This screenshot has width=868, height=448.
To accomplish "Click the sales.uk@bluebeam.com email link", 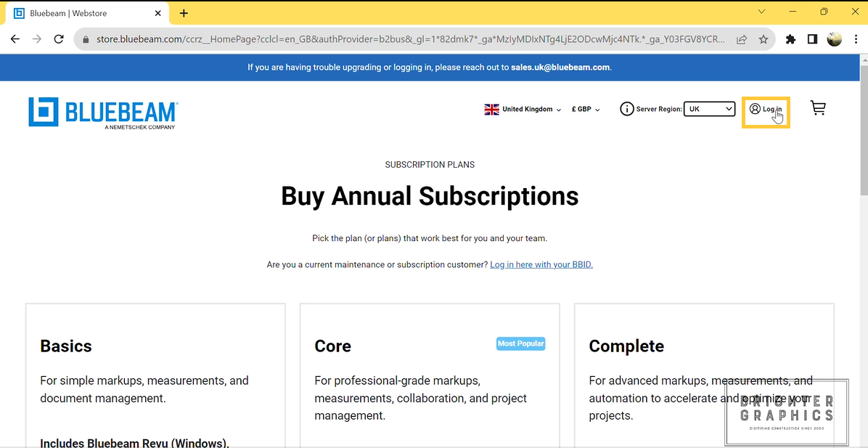I will click(x=560, y=68).
